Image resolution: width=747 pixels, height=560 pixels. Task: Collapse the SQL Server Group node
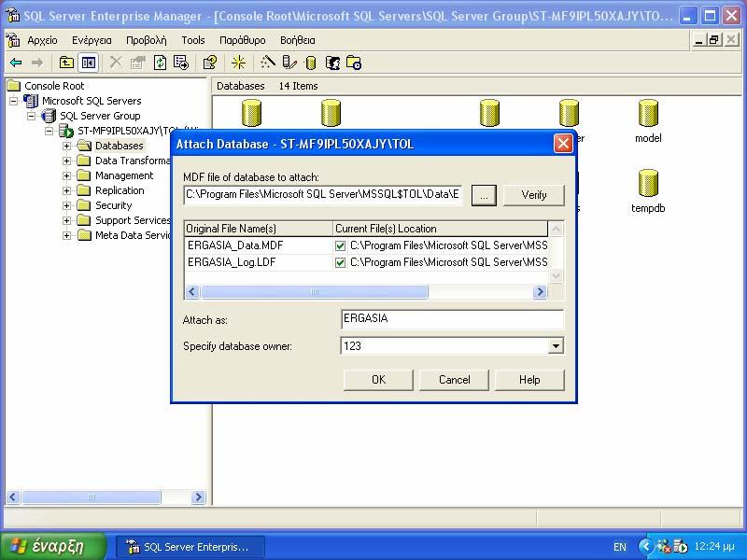coord(32,116)
